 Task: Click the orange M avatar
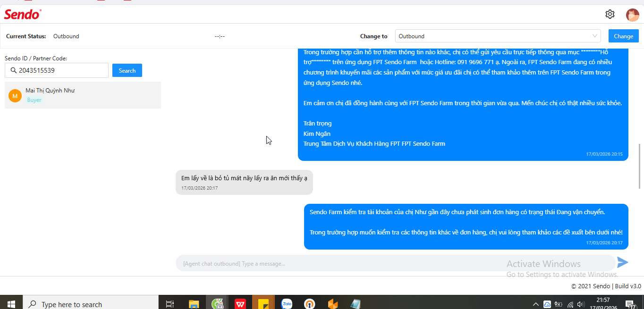[x=15, y=96]
